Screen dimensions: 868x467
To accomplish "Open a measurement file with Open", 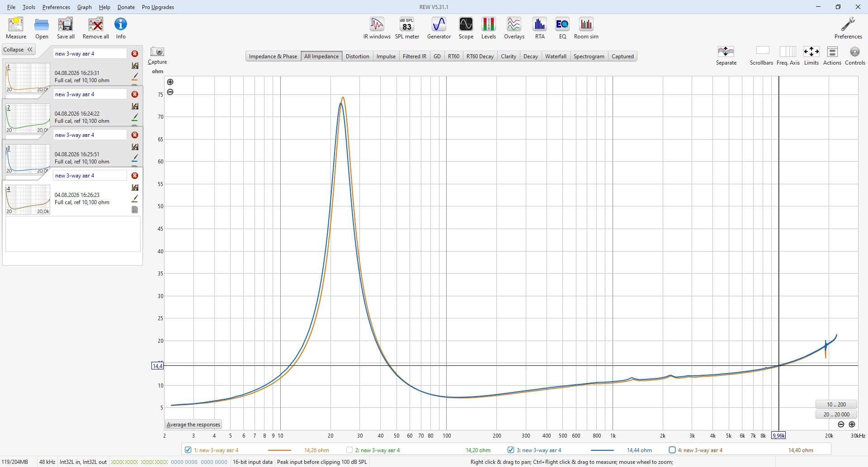I will [42, 28].
